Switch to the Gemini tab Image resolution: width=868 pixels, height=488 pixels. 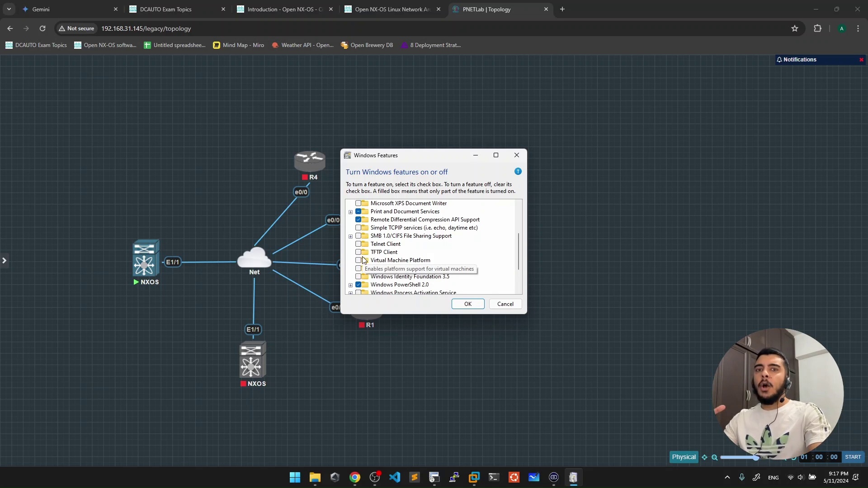click(70, 9)
